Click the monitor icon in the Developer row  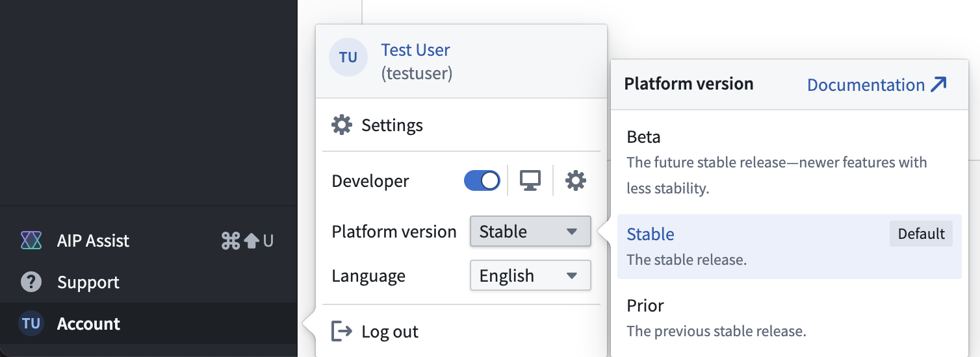[530, 180]
